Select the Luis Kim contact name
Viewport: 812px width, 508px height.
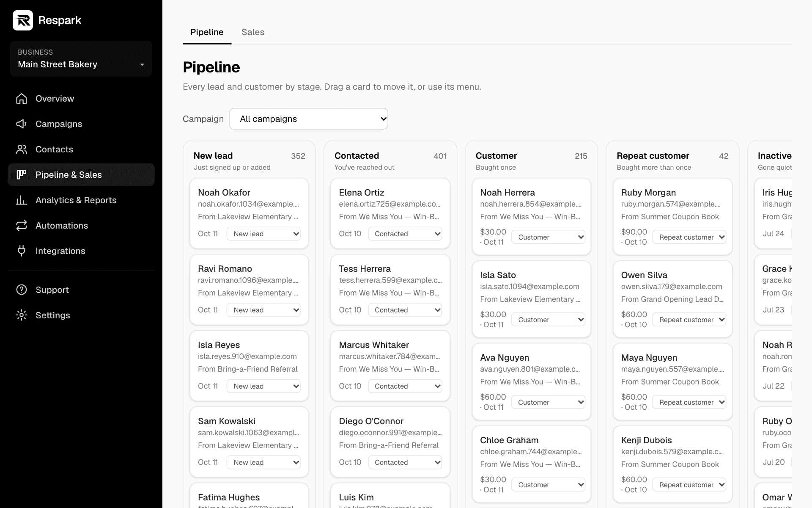pyautogui.click(x=356, y=497)
